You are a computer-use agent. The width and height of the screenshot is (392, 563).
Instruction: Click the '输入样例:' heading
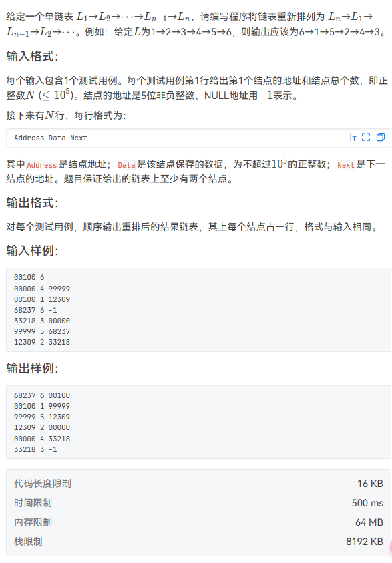pos(32,250)
